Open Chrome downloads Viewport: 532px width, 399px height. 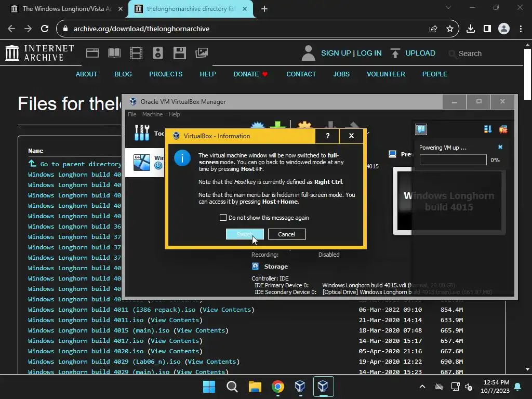471,29
